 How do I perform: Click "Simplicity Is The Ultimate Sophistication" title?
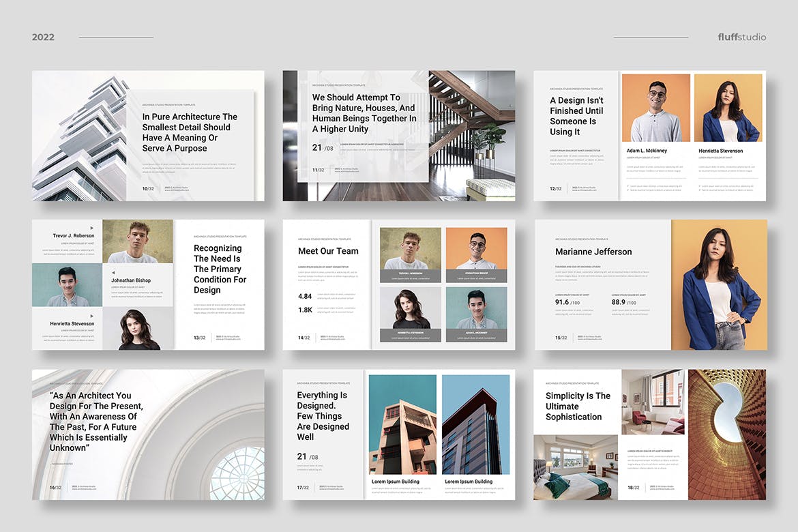pyautogui.click(x=578, y=406)
